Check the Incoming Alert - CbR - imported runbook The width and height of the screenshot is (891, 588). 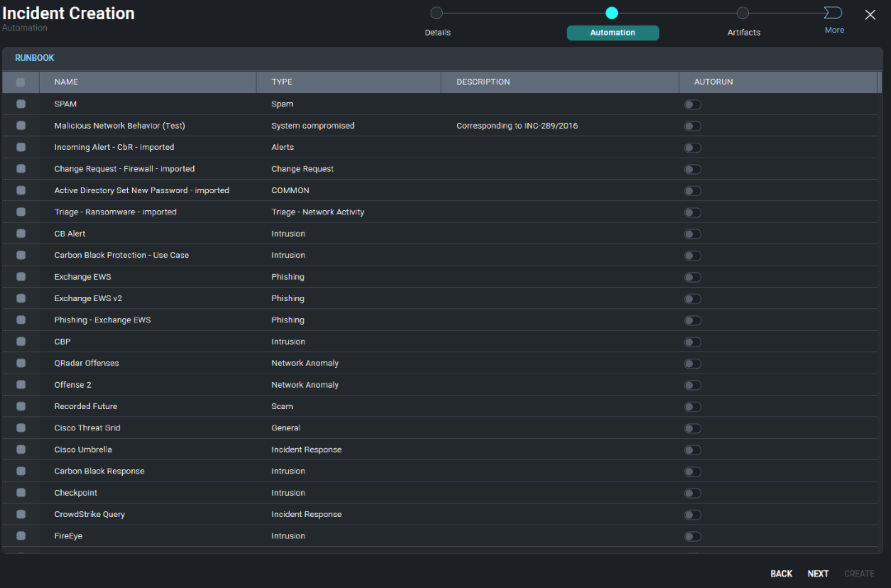pyautogui.click(x=20, y=147)
